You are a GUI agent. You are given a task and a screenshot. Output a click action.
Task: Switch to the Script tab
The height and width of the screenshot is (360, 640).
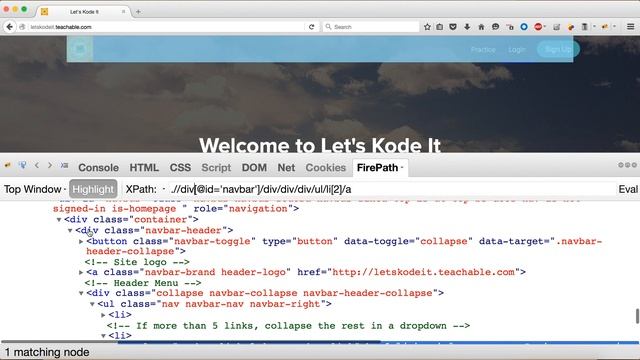[216, 168]
